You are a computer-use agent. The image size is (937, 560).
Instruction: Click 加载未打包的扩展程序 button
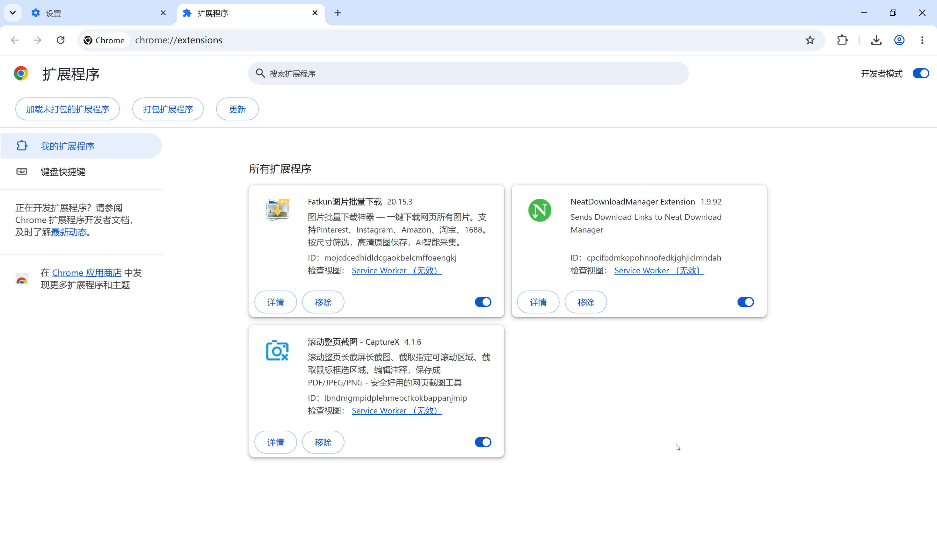click(x=68, y=109)
